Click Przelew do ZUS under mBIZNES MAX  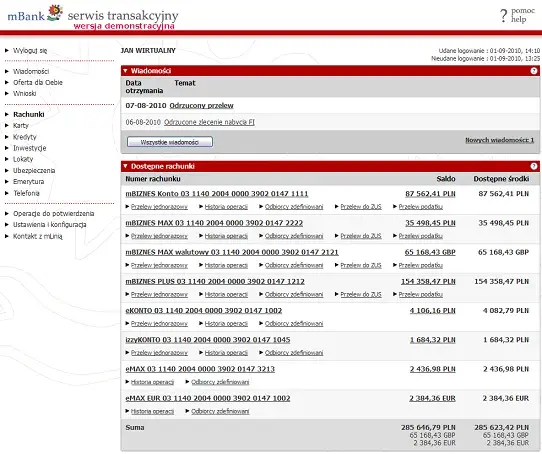tap(361, 236)
